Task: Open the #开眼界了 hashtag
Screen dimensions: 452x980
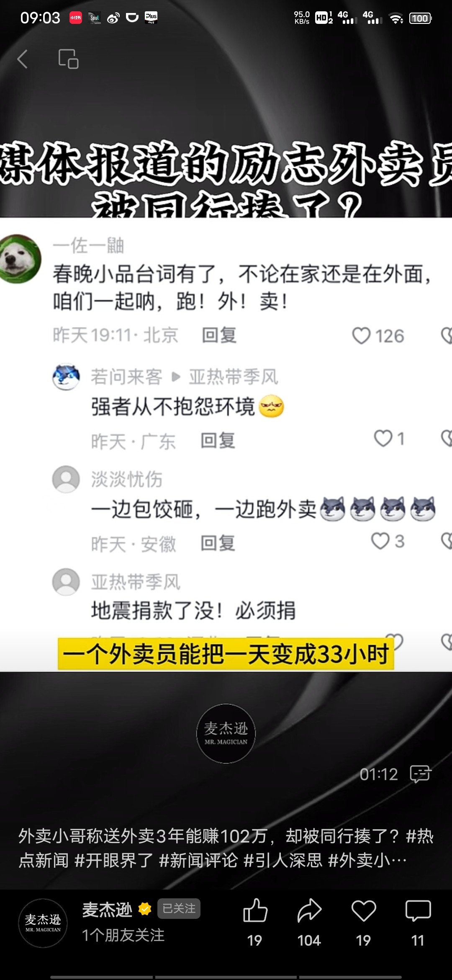Action: [x=114, y=860]
